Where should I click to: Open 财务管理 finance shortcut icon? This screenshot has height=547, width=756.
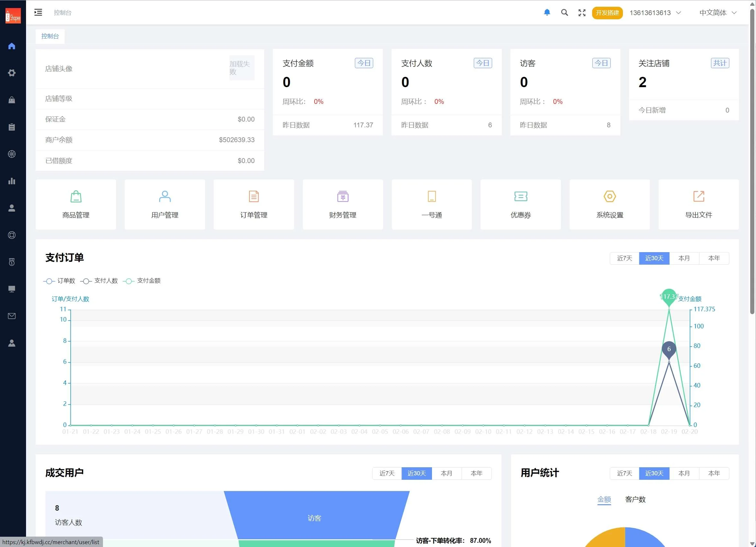pos(342,196)
